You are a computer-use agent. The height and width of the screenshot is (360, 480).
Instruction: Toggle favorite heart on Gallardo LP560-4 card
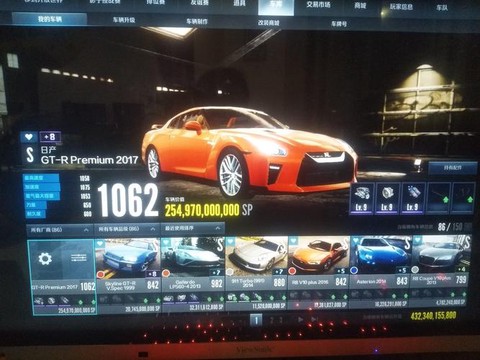166,243
